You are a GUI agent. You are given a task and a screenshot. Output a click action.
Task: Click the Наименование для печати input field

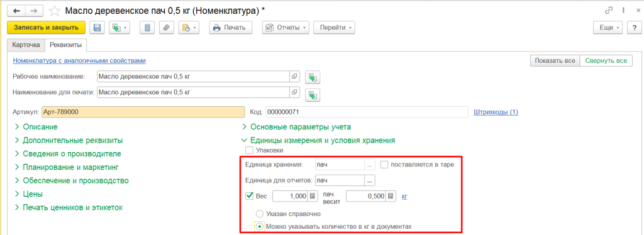[194, 92]
